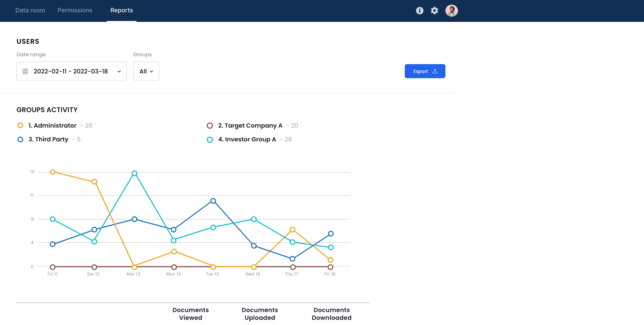Switch to the Permissions tab
Image resolution: width=644 pixels, height=325 pixels.
(x=75, y=10)
